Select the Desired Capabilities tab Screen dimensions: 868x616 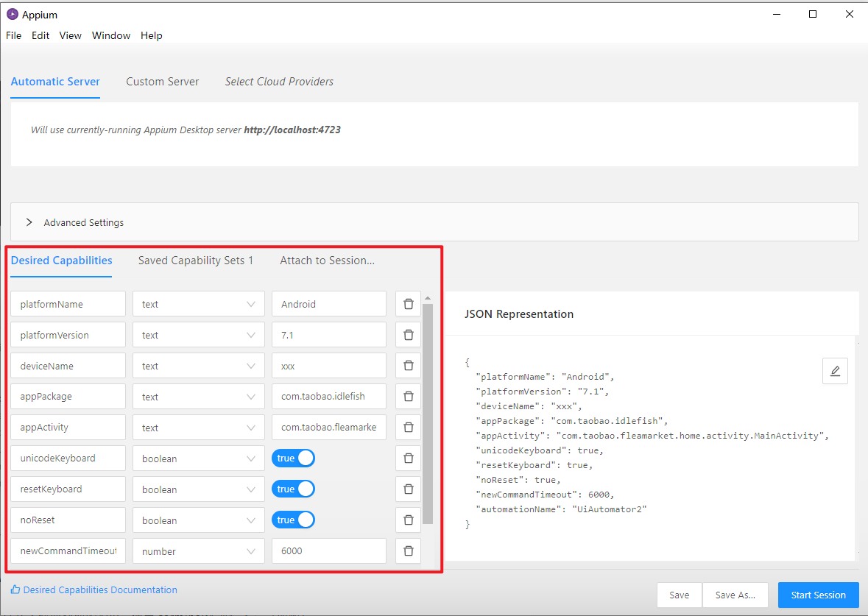tap(61, 261)
